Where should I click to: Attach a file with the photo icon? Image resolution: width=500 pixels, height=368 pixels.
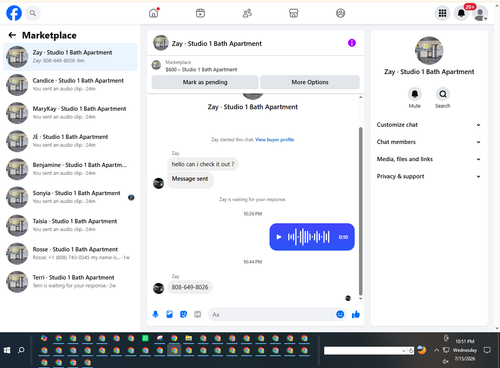pos(169,314)
